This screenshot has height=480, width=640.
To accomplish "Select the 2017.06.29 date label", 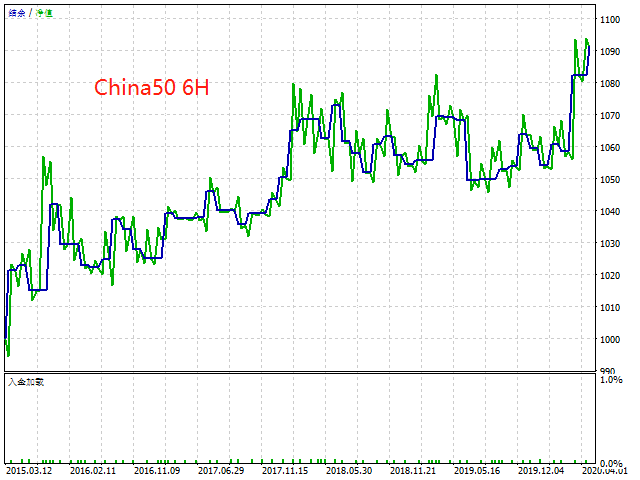I will coord(221,471).
